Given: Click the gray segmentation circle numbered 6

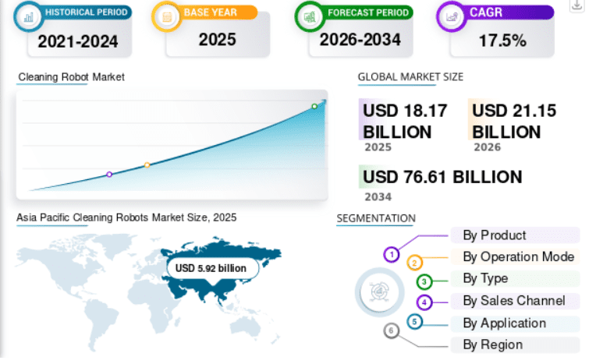Looking at the screenshot, I should pos(391,330).
